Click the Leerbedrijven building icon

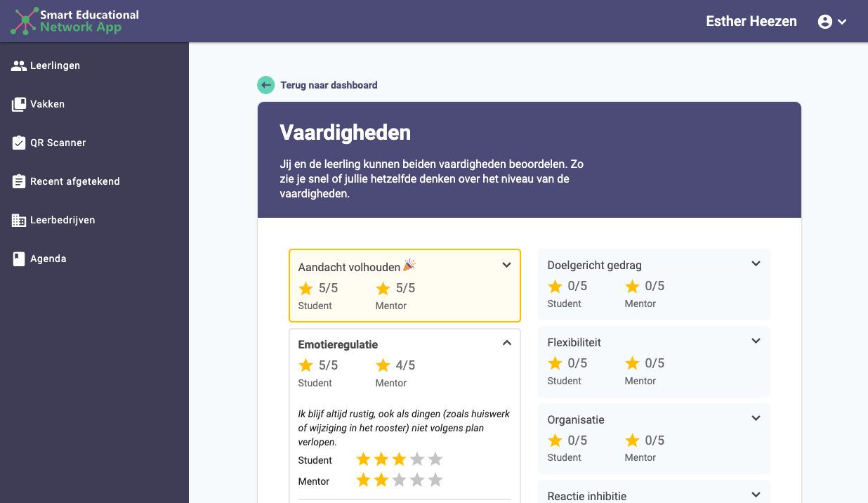click(x=19, y=220)
